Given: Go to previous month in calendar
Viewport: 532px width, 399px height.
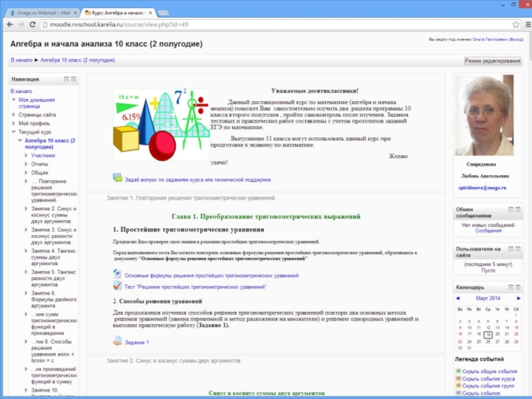Looking at the screenshot, I should (x=459, y=298).
